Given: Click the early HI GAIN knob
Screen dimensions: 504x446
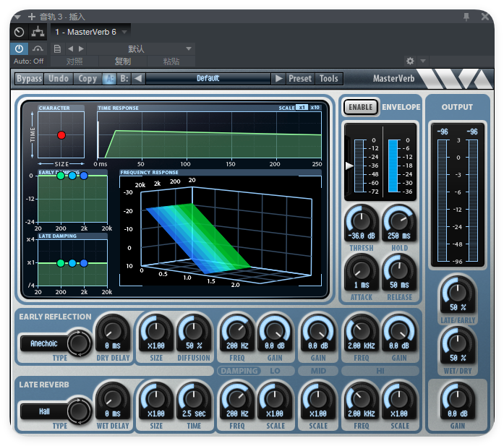Looking at the screenshot, I should pyautogui.click(x=399, y=331).
